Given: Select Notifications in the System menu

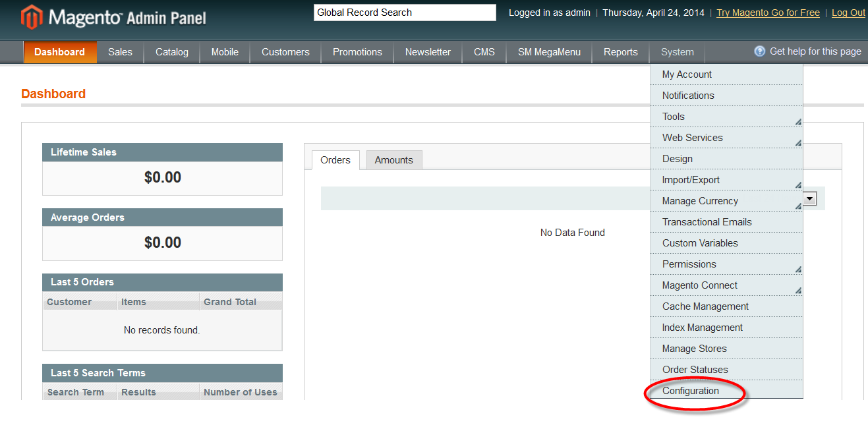Looking at the screenshot, I should (x=726, y=96).
